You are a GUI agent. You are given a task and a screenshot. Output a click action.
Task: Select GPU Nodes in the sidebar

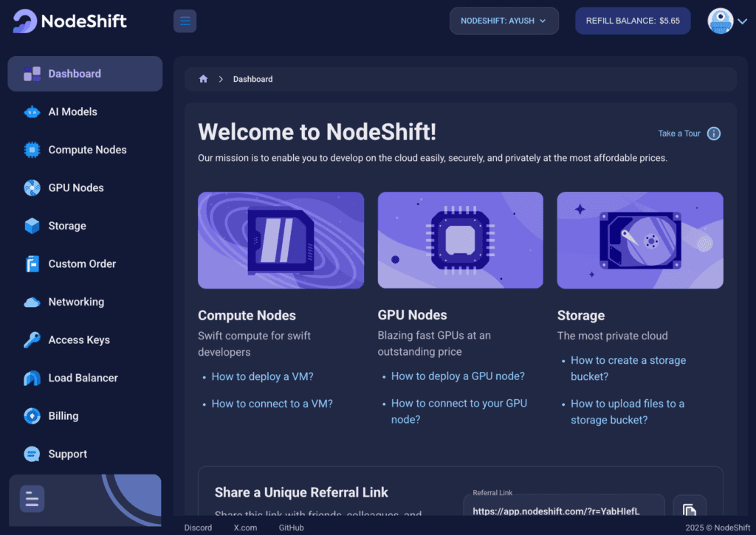[85, 188]
